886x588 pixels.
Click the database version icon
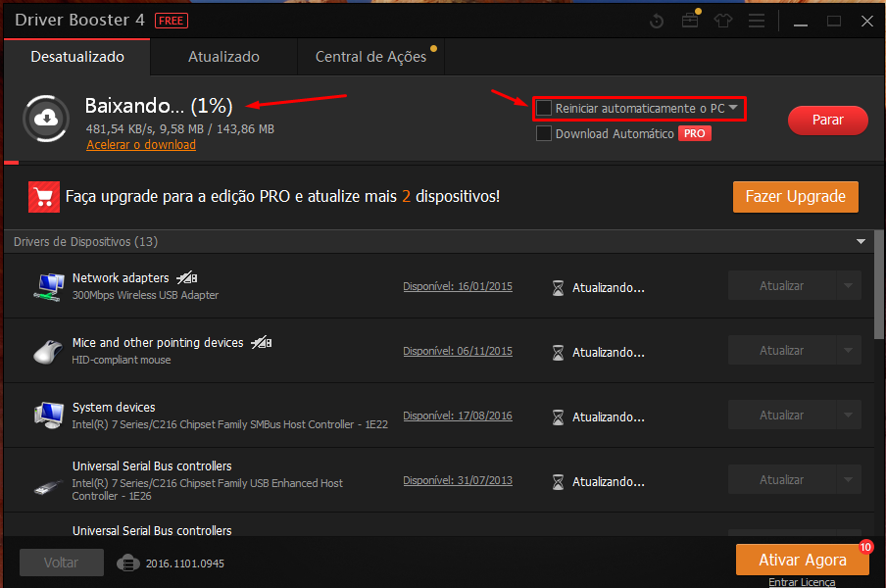pos(128,563)
